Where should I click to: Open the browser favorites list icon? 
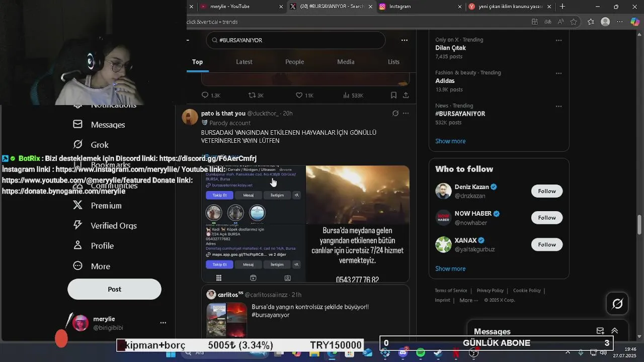(x=591, y=22)
